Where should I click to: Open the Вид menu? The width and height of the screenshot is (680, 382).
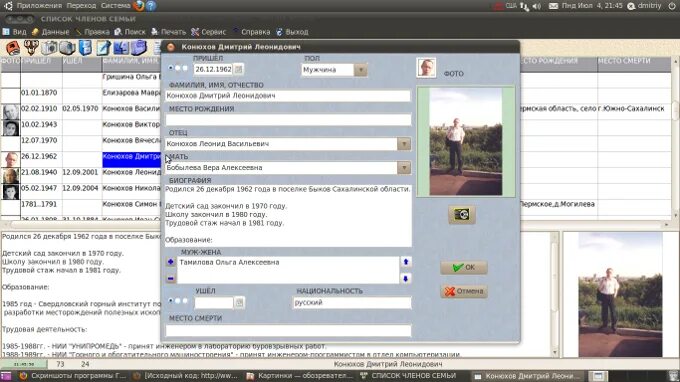[x=15, y=32]
